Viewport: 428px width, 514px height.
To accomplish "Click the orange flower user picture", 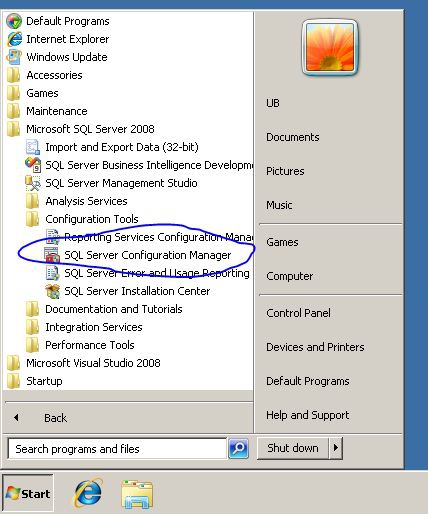I will tap(330, 47).
